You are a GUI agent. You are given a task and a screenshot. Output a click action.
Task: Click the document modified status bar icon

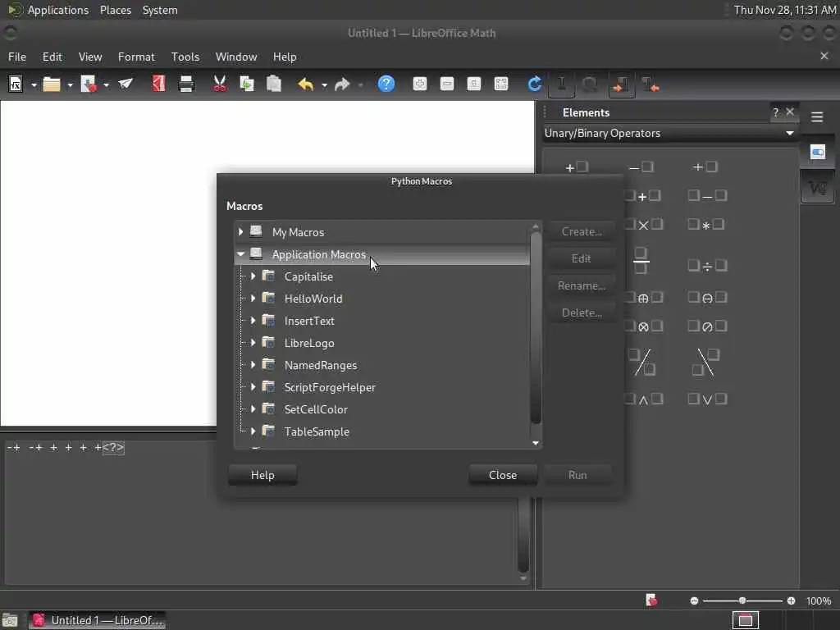tap(651, 600)
